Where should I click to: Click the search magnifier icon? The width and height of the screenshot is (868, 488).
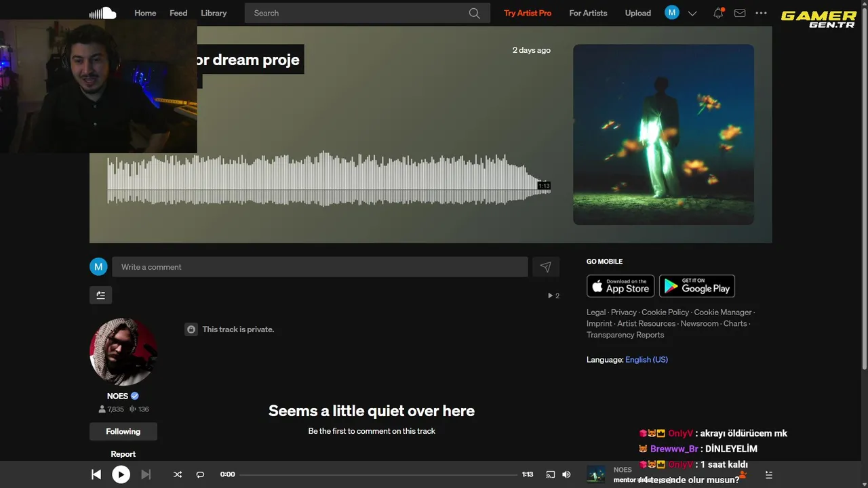tap(474, 13)
